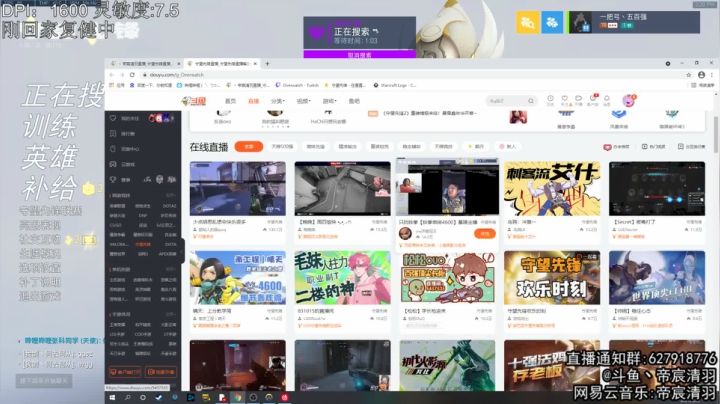Click the blue icon on game top bar

point(552,22)
